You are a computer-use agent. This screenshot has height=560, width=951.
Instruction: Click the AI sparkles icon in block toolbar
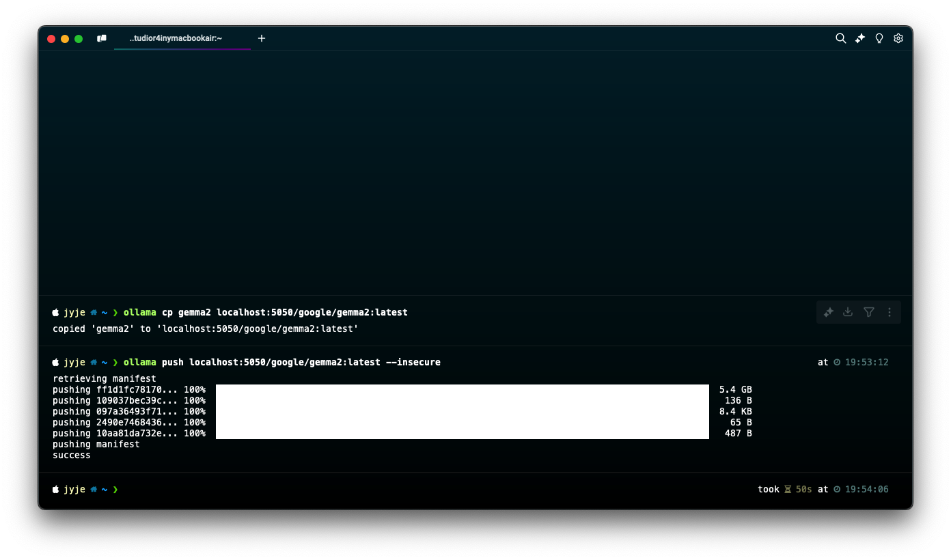click(829, 312)
